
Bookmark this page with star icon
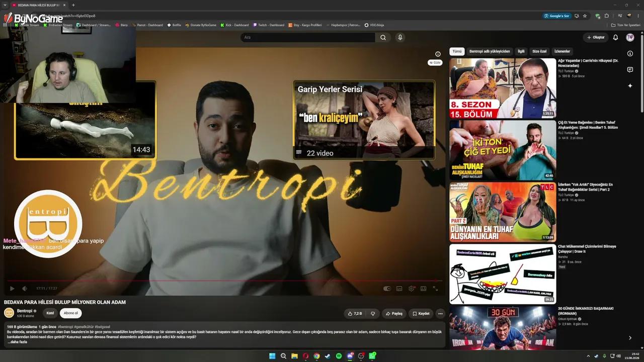tap(585, 16)
